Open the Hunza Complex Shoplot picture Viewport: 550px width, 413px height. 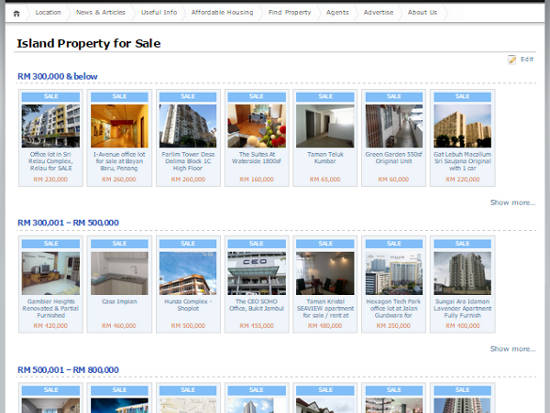(x=188, y=273)
